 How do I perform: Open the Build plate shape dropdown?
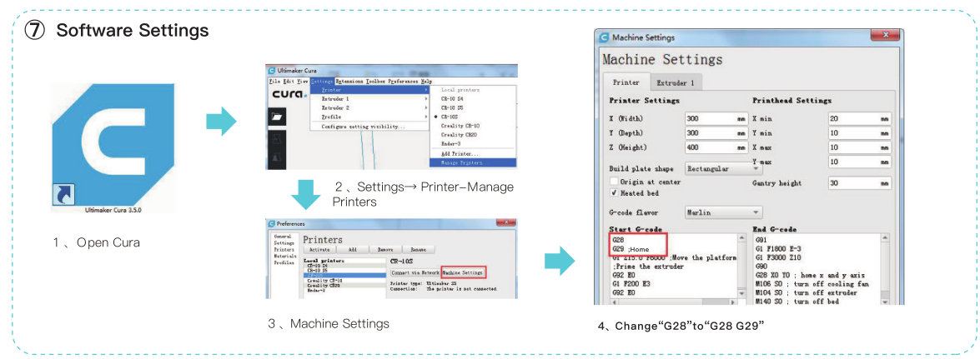pyautogui.click(x=722, y=168)
